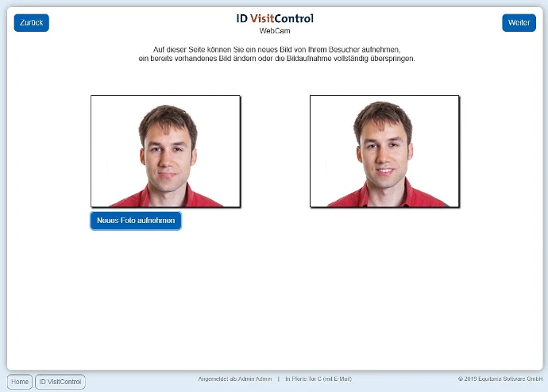Image resolution: width=548 pixels, height=392 pixels.
Task: Click the WebCam page subtitle
Action: click(x=275, y=31)
